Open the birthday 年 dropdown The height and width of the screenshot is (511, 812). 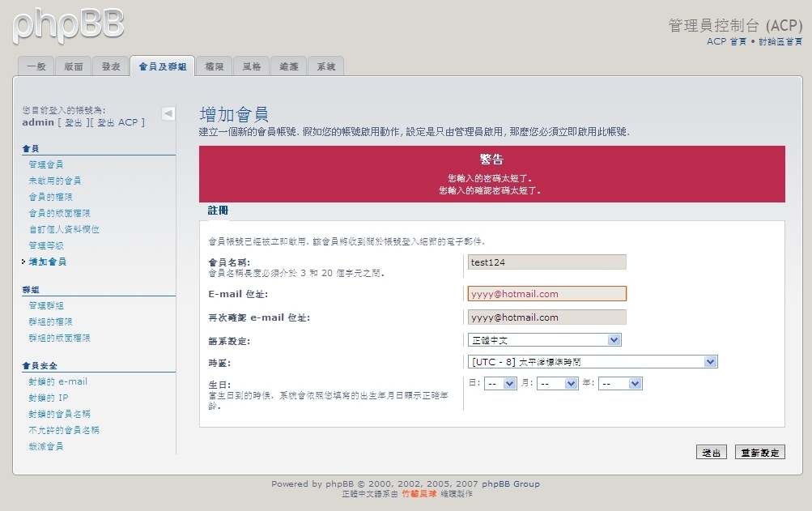click(x=620, y=384)
